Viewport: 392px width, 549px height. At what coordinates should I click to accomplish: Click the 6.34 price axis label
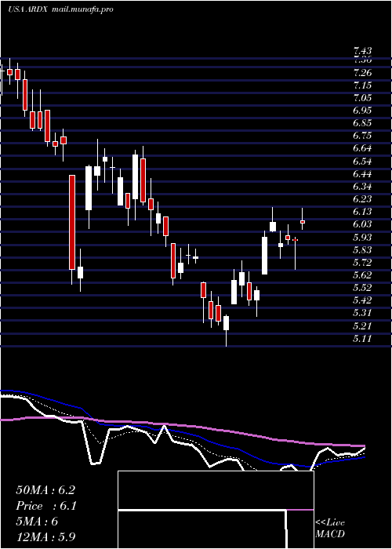[x=362, y=187]
